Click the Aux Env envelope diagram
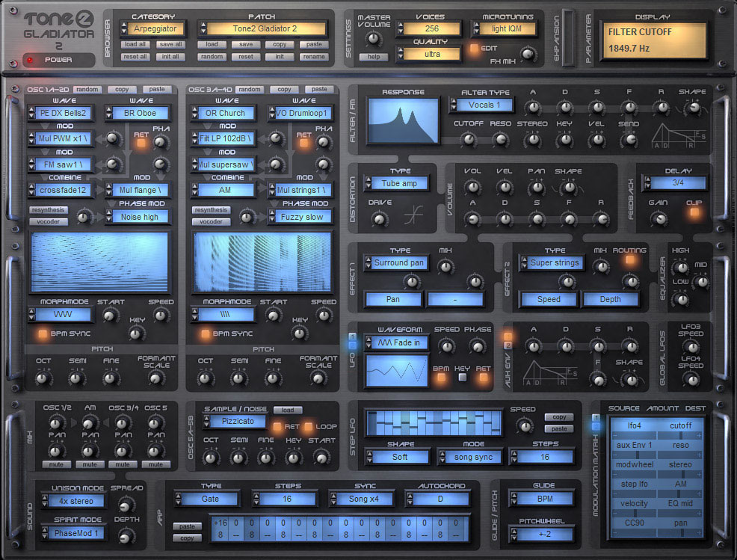The width and height of the screenshot is (737, 560). (x=550, y=373)
